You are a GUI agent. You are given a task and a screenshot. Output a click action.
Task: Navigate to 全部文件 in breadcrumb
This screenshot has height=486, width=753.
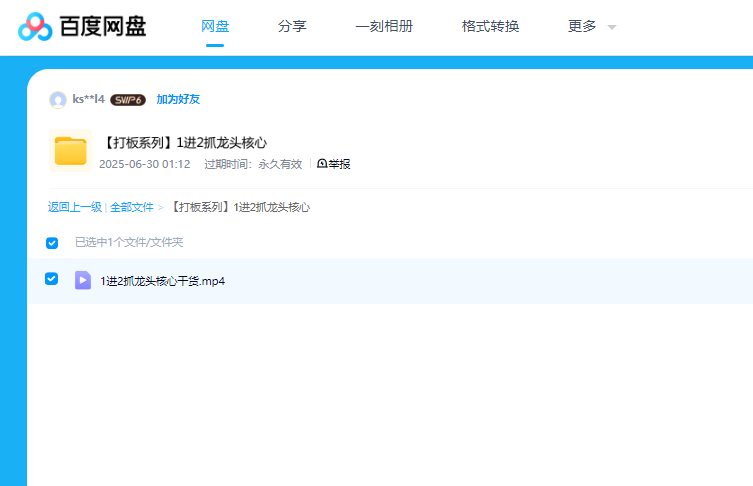point(132,207)
